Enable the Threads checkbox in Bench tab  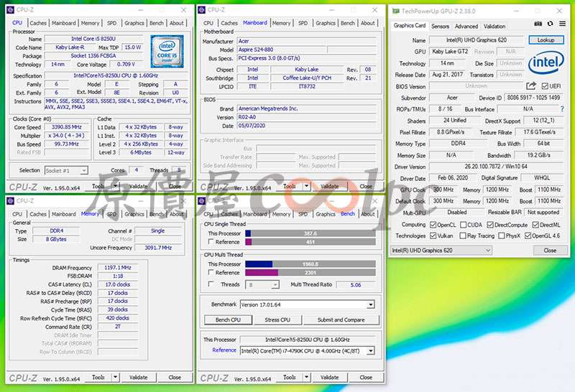point(208,284)
